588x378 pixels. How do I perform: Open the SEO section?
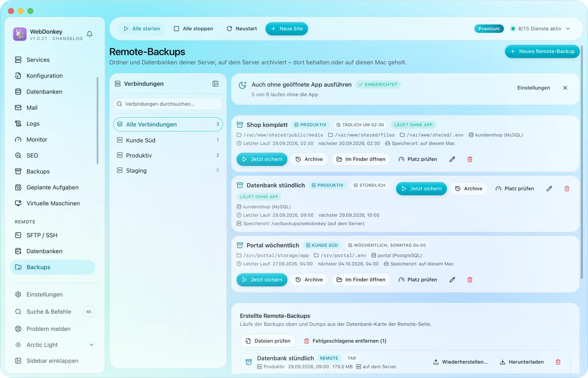52,155
